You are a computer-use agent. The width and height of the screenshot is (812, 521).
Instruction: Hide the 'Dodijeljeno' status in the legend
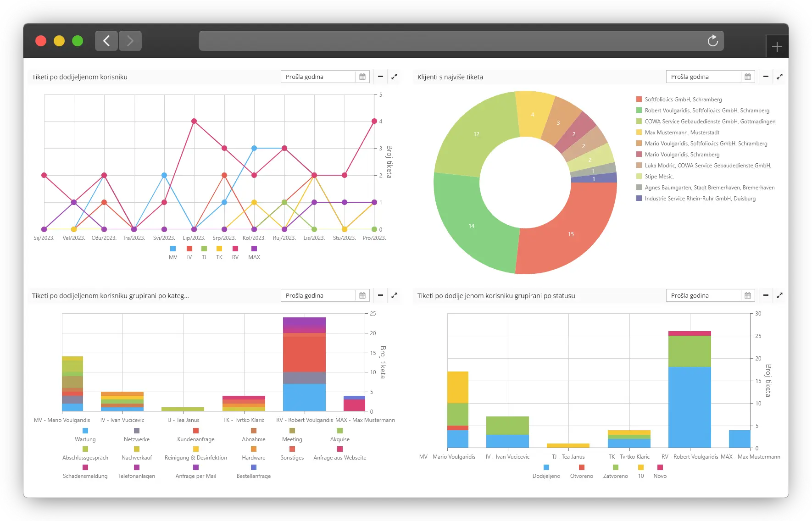[546, 471]
